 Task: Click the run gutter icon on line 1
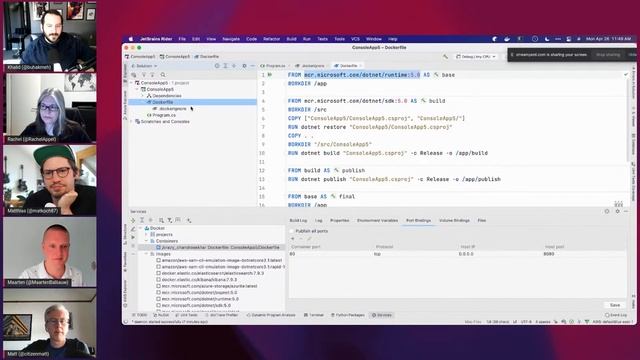(270, 75)
